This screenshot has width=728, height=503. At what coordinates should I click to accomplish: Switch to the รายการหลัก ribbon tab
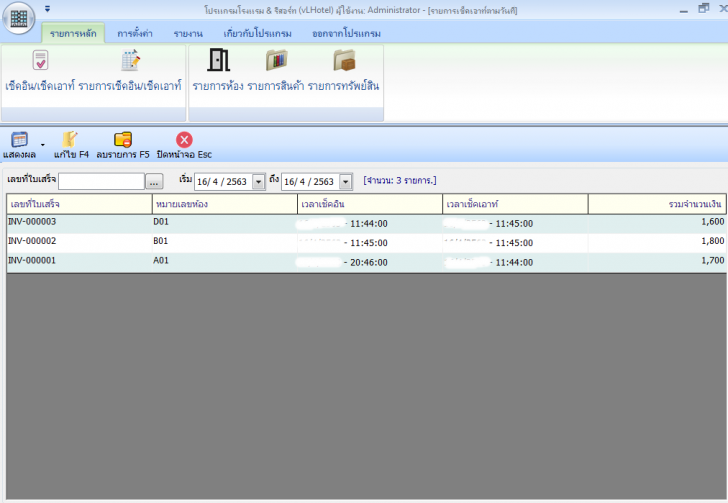(73, 33)
